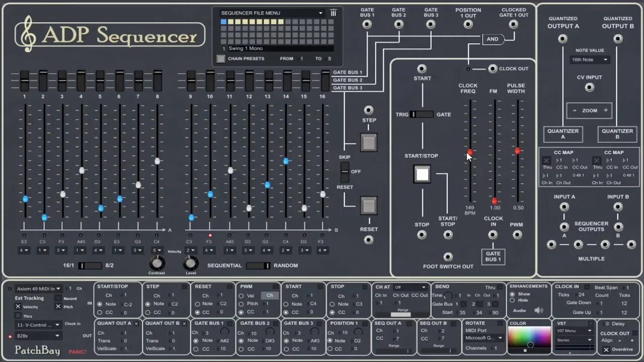Click the Clock Out jack
The image size is (644, 362).
[x=493, y=69]
